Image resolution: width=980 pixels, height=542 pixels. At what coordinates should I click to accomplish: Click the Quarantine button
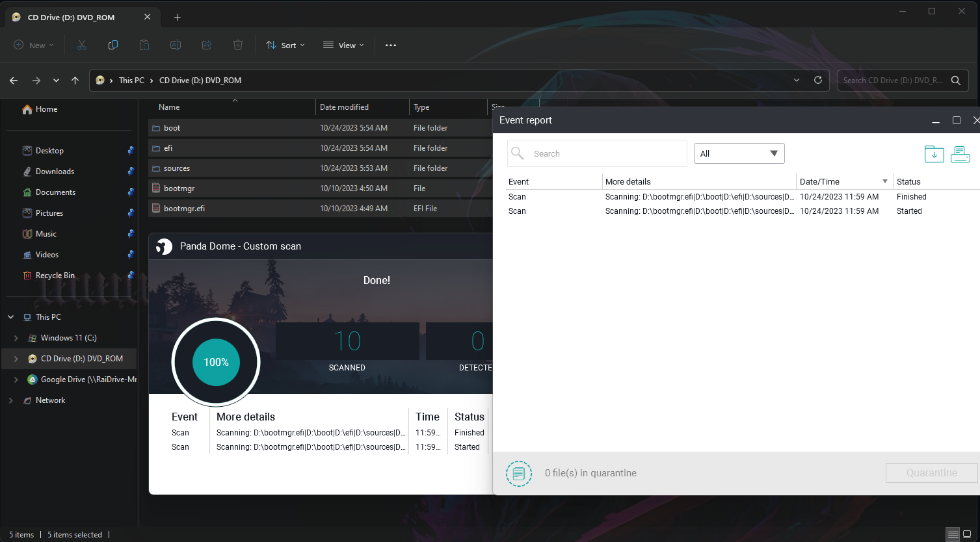[x=931, y=473]
